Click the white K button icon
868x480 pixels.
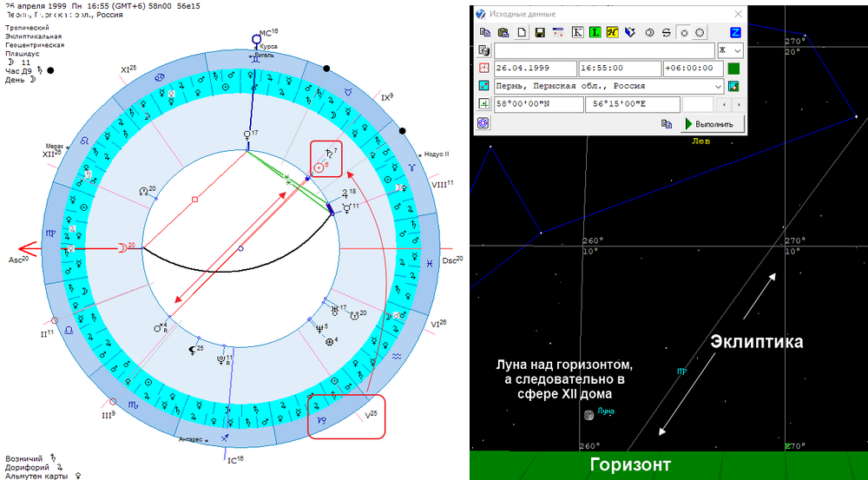577,32
